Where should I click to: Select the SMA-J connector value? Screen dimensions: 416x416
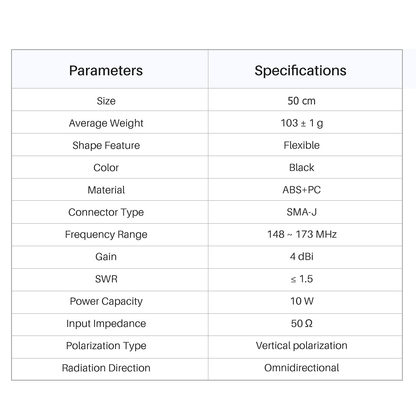[301, 212]
